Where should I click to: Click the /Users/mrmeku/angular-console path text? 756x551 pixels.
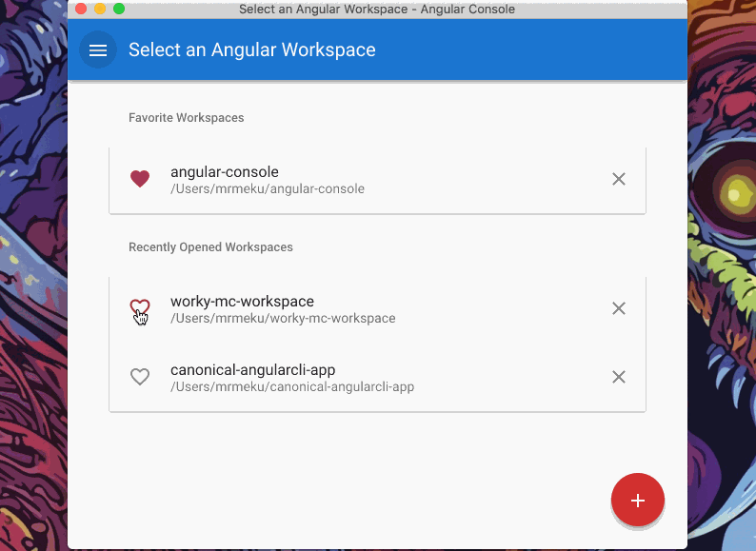[268, 189]
